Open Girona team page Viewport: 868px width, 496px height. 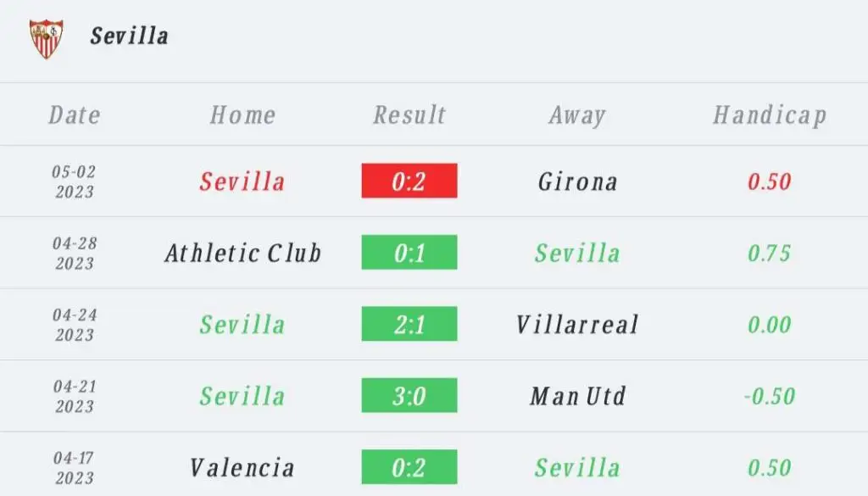pyautogui.click(x=577, y=181)
